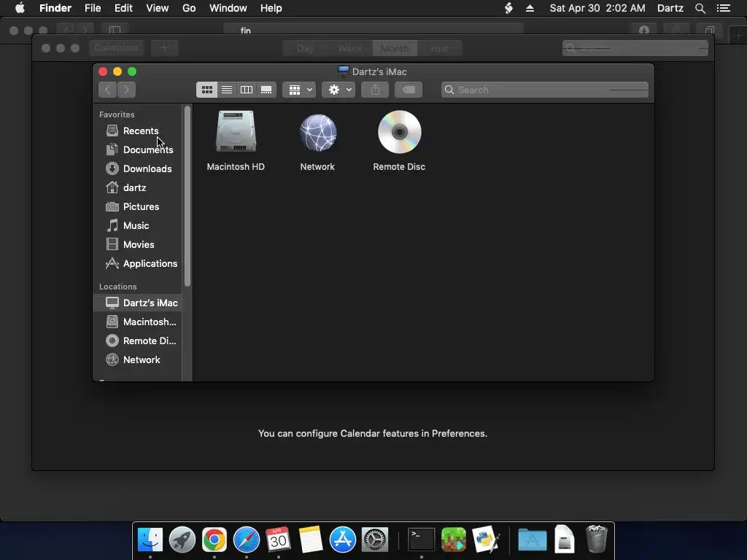Click Calendars button in Calendar window

[x=117, y=47]
